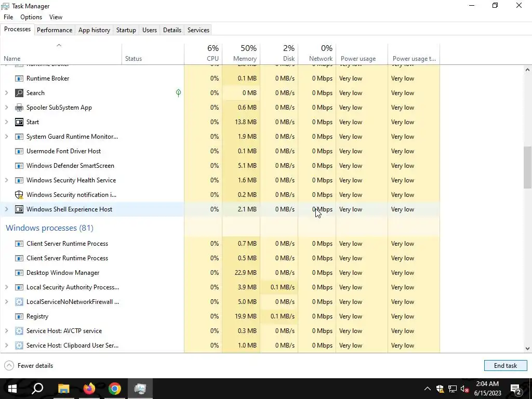This screenshot has width=532, height=399.
Task: Open the View menu
Action: point(56,17)
